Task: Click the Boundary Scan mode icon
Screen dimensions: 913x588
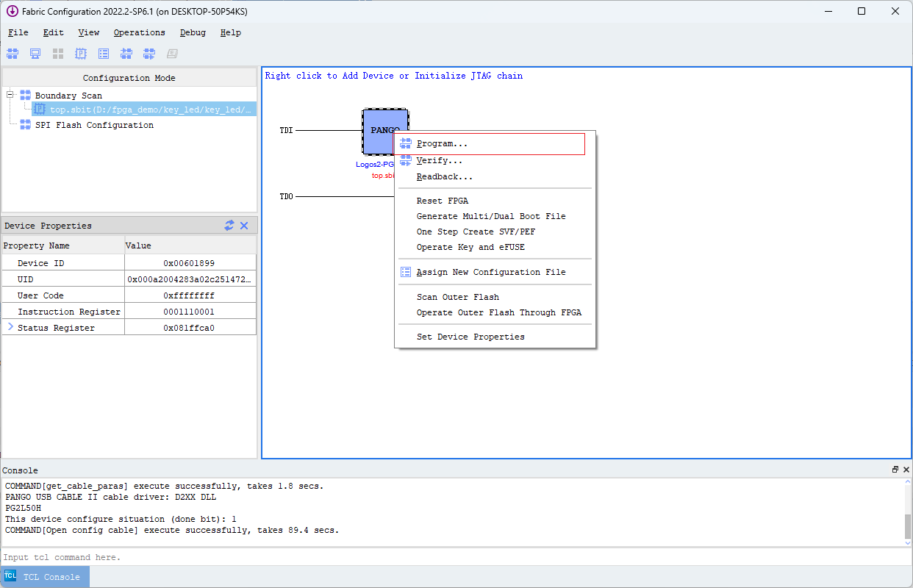Action: pos(26,95)
